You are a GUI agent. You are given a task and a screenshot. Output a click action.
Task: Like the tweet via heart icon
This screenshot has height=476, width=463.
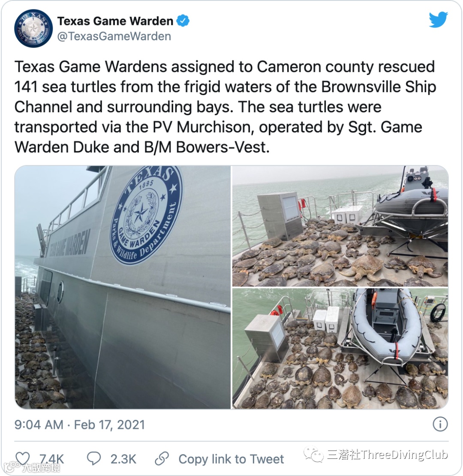23,459
